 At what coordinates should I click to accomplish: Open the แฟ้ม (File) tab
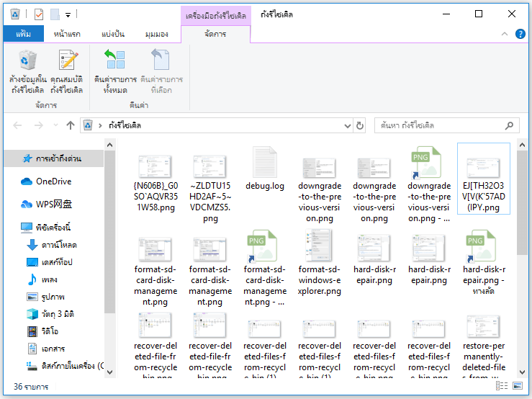(x=23, y=34)
